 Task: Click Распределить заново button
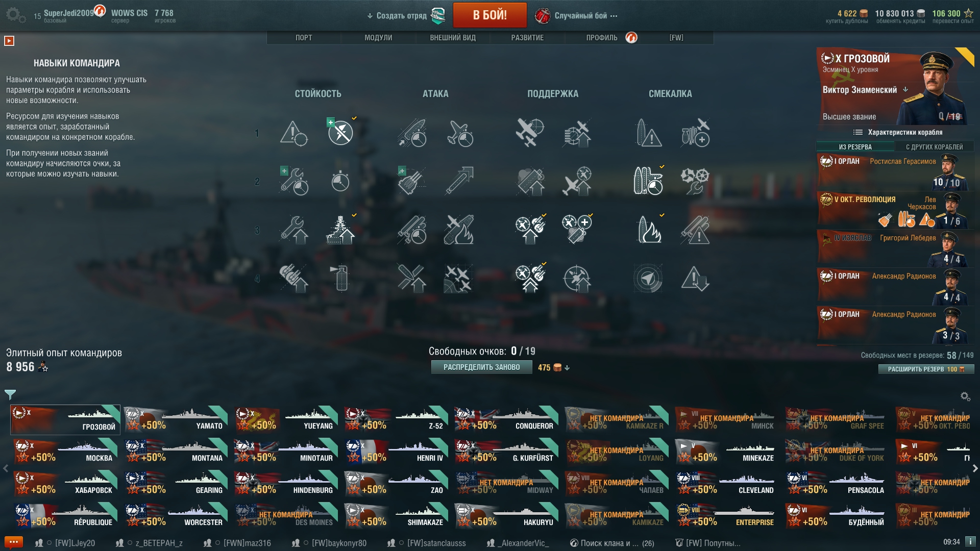click(x=481, y=367)
